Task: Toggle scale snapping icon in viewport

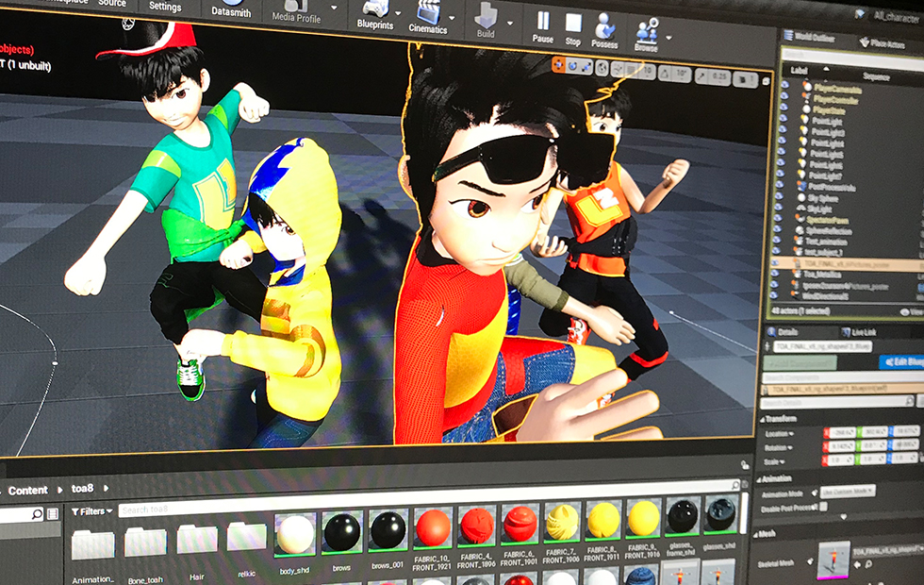Action: 701,75
